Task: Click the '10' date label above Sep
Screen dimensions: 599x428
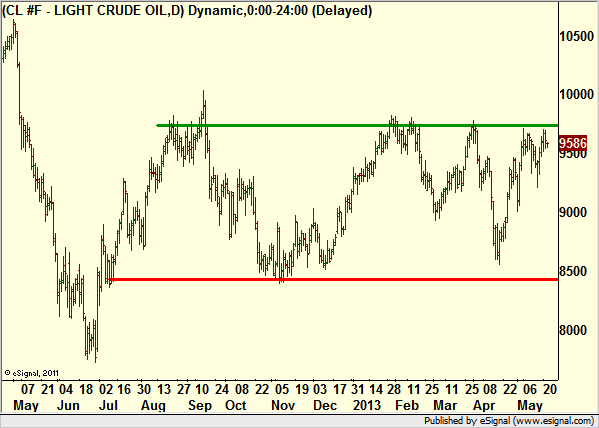Action: pos(202,390)
